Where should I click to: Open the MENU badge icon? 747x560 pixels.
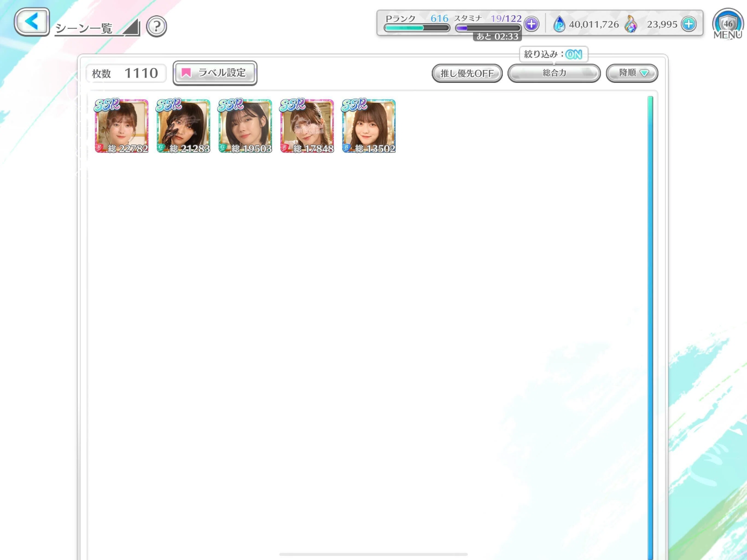(x=728, y=25)
